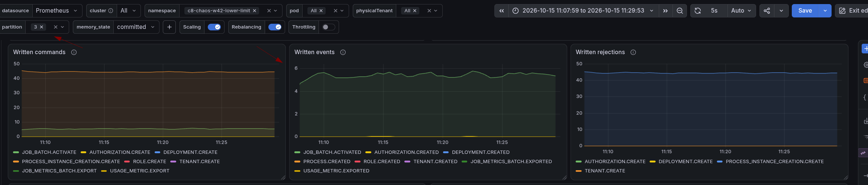Shift time range backward
This screenshot has width=868, height=185.
pos(501,11)
